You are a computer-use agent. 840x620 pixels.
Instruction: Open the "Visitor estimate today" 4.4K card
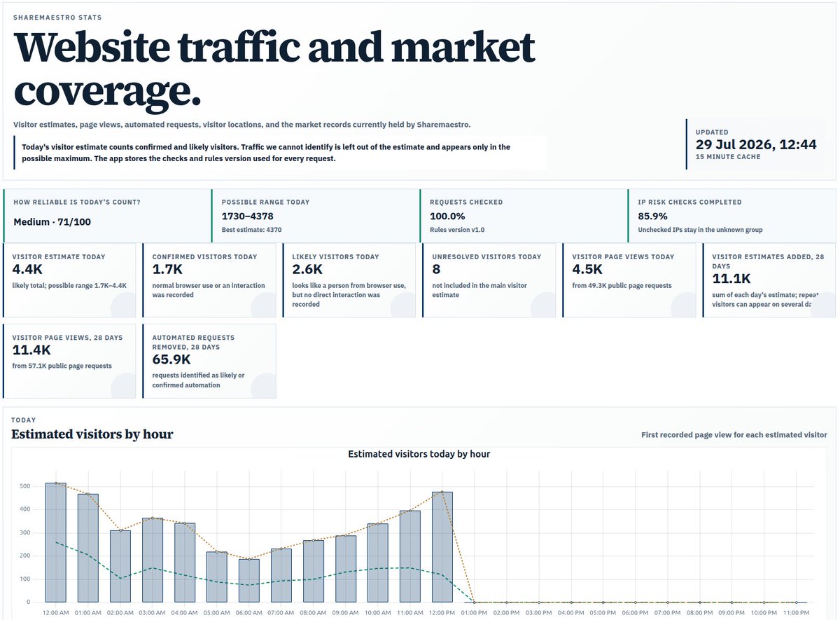click(70, 280)
